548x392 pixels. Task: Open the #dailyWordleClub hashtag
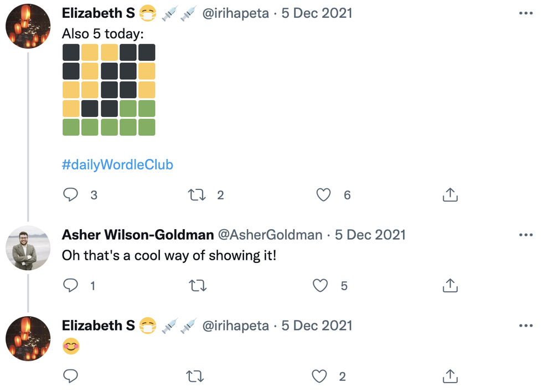pos(117,164)
